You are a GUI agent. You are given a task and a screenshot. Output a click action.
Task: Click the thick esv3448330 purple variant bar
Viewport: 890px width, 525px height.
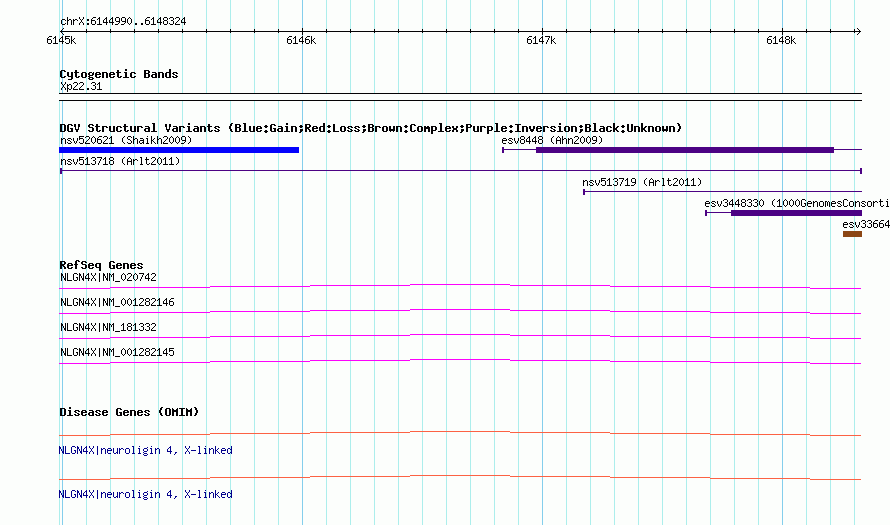(796, 213)
